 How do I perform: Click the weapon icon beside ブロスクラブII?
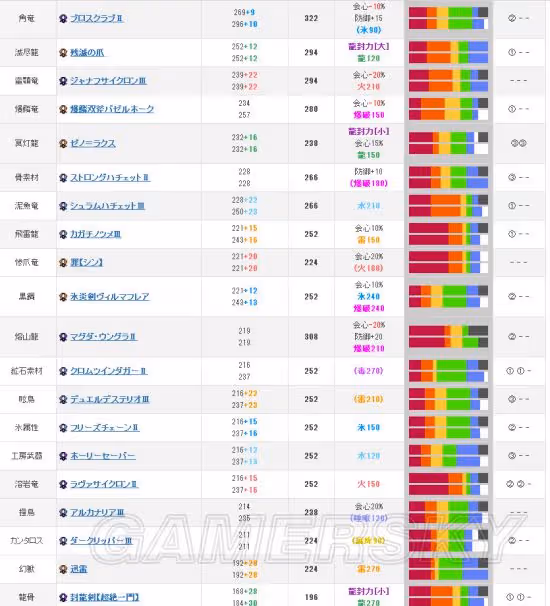[63, 19]
